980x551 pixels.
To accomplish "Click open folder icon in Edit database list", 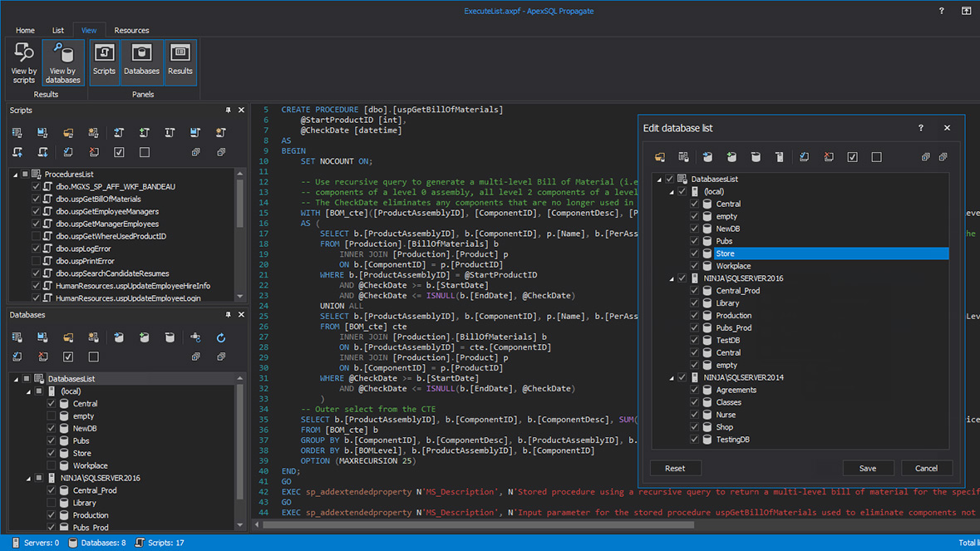I will click(x=660, y=157).
